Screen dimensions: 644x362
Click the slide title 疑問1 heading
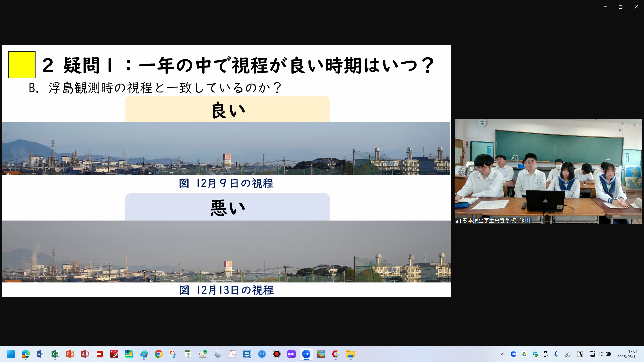point(238,65)
